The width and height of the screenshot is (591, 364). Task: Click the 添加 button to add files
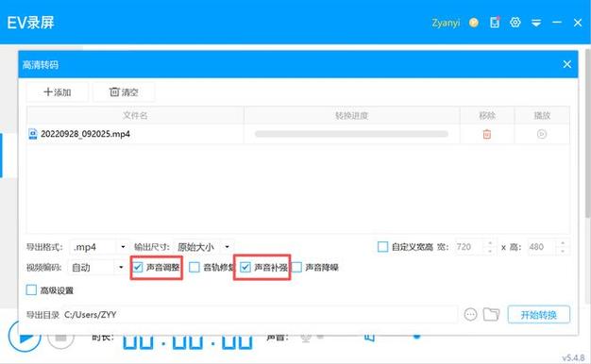58,92
